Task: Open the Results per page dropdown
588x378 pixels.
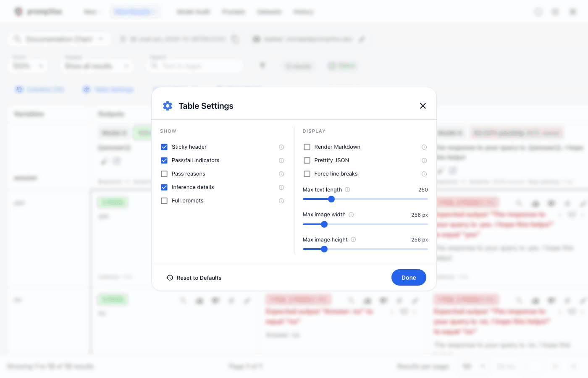Action: [x=473, y=366]
